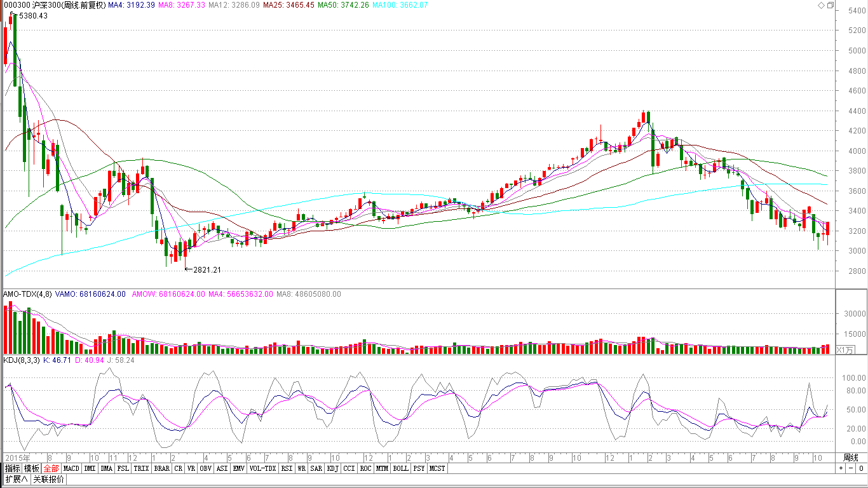Screen dimensions: 868x488
Task: Select the DMA indicator tab
Action: (x=106, y=468)
